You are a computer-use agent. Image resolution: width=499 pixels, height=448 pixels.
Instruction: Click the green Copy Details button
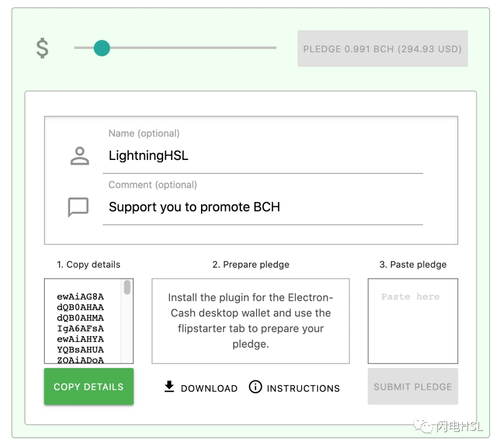89,387
